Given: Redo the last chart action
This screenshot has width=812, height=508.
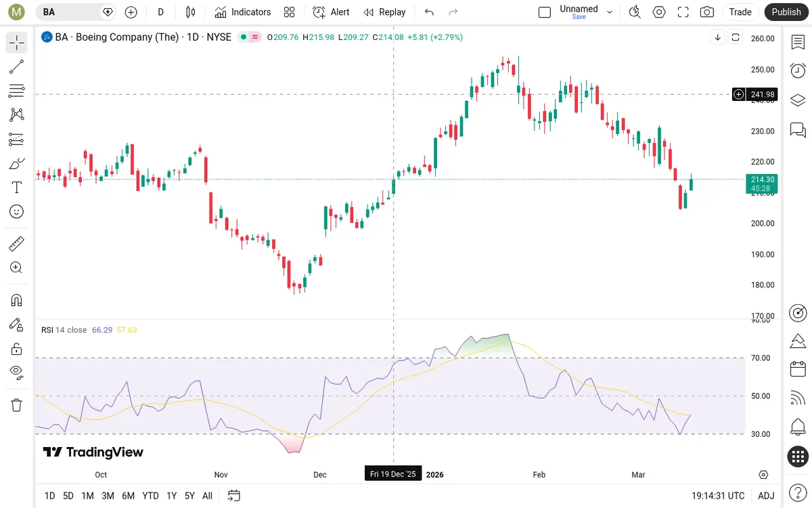Looking at the screenshot, I should pyautogui.click(x=453, y=12).
